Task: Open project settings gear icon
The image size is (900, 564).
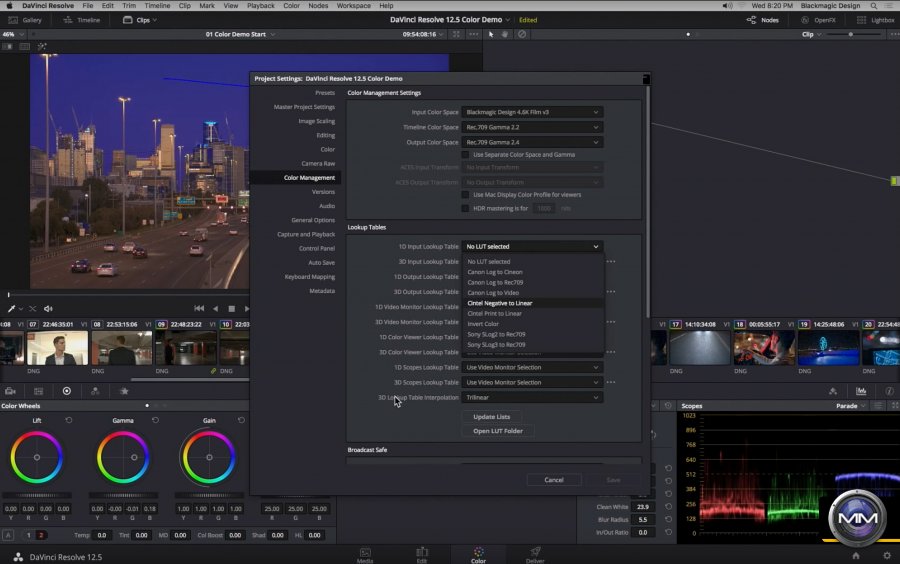Action: [x=887, y=555]
